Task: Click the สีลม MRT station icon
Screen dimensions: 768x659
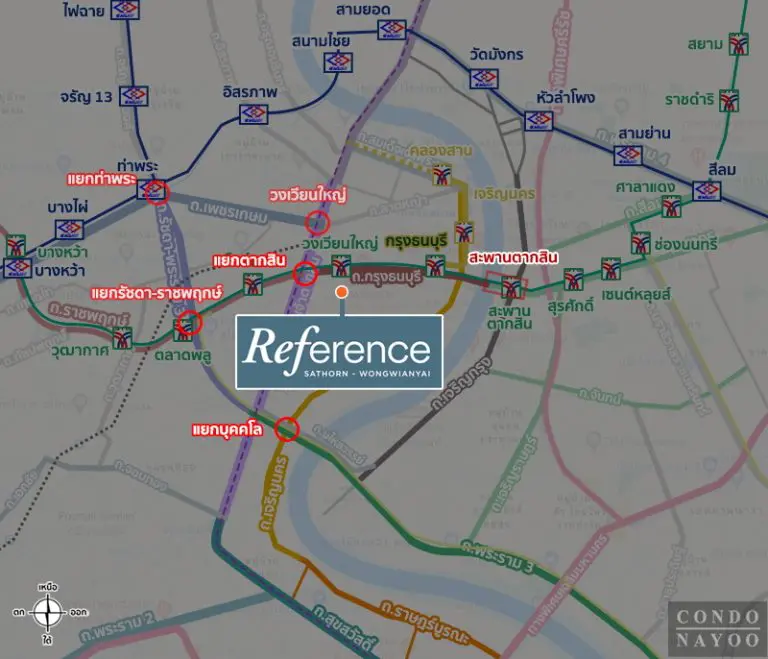Action: pyautogui.click(x=706, y=191)
